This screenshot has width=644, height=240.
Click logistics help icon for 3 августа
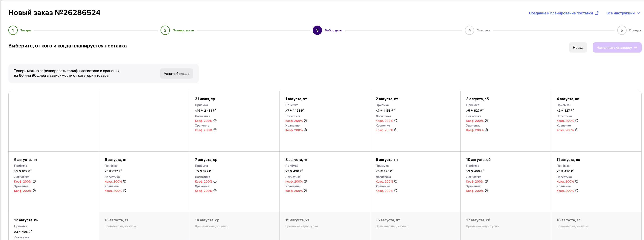point(486,121)
